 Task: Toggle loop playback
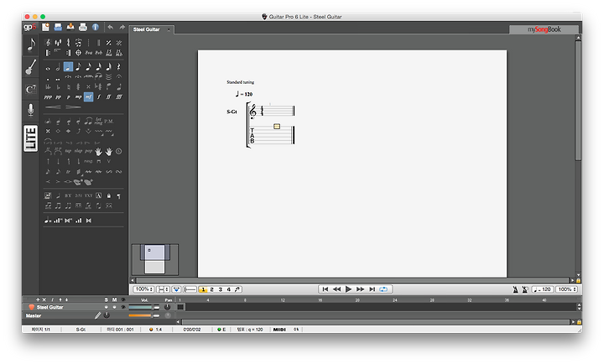click(383, 289)
